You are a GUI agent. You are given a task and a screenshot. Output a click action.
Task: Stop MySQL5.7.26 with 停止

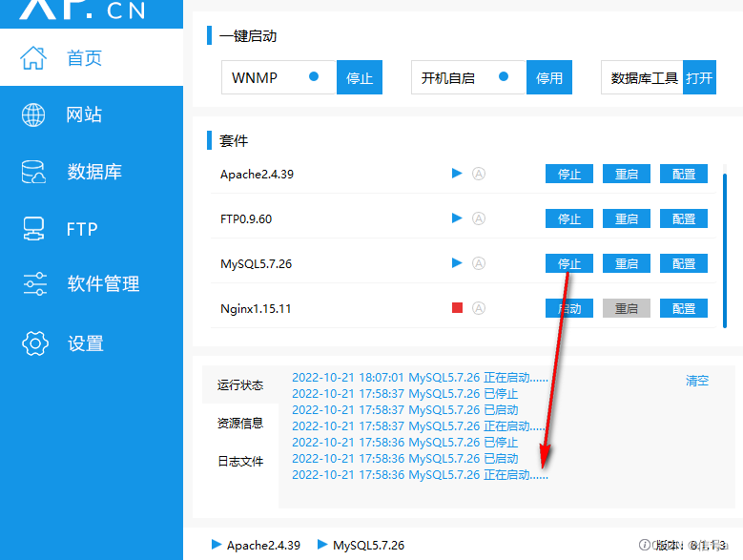tap(569, 263)
